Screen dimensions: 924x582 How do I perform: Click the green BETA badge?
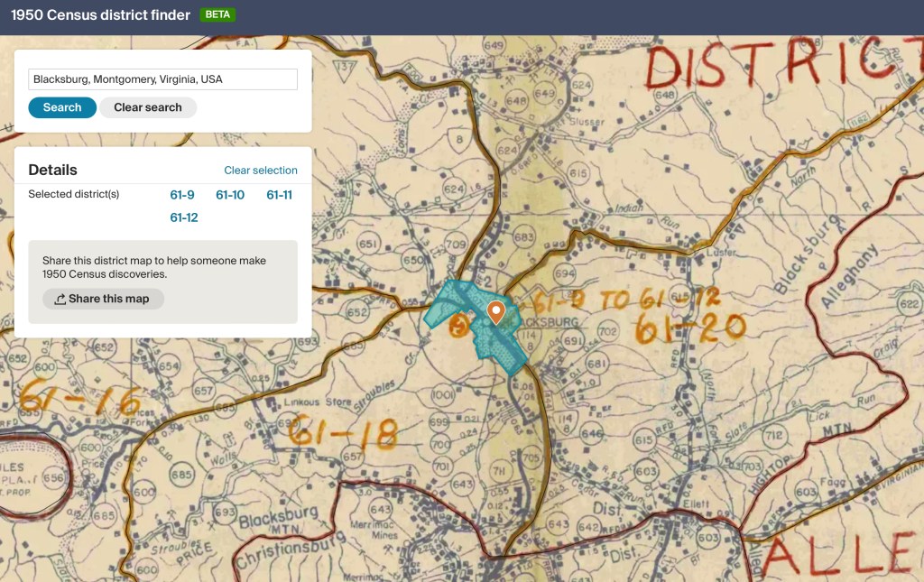(218, 14)
